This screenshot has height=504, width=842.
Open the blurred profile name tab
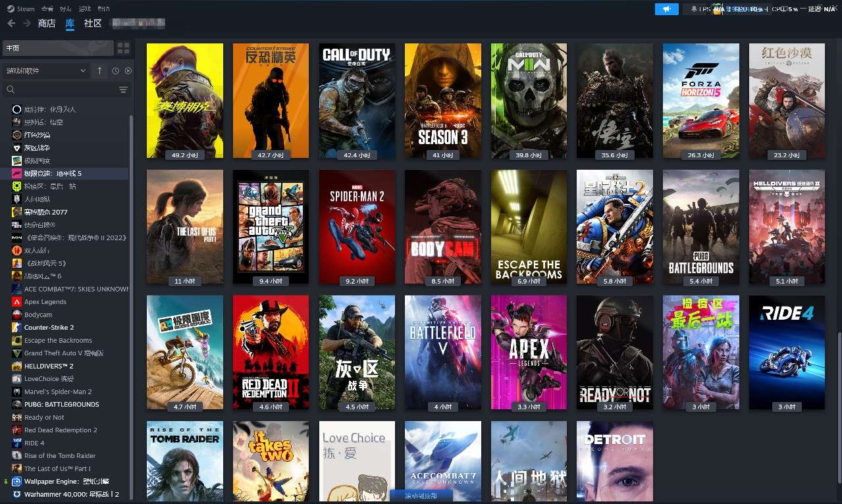(138, 23)
